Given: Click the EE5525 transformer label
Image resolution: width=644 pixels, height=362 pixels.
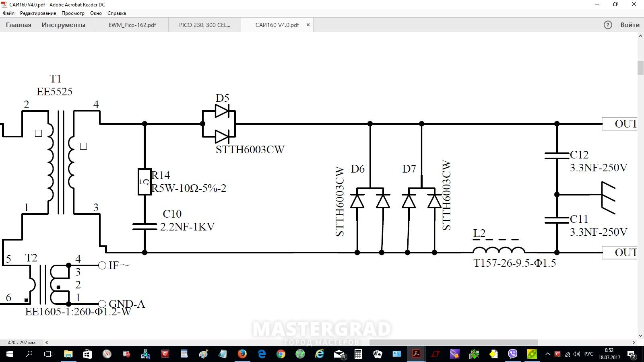Looking at the screenshot, I should [x=55, y=92].
